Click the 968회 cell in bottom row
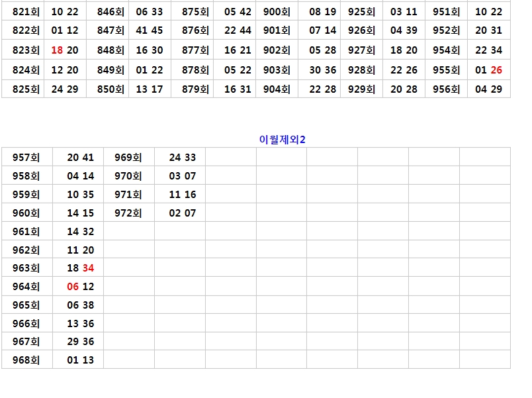Viewport: 532px width, 398px height. [26, 360]
